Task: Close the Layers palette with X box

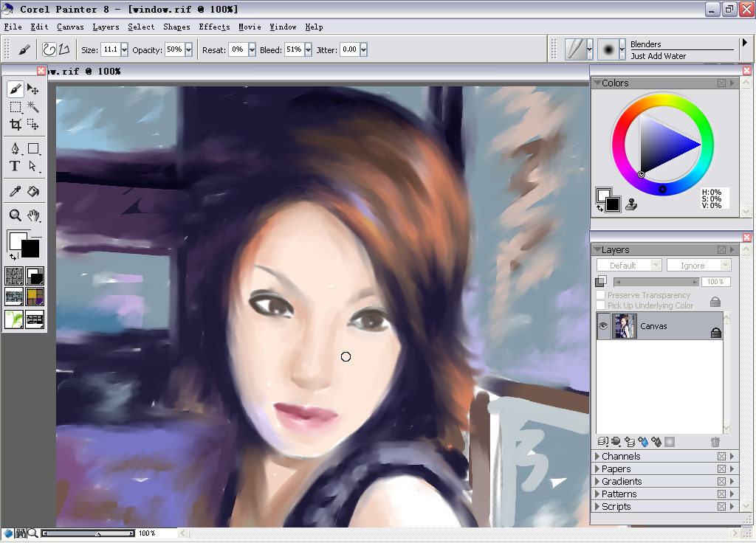Action: pos(721,249)
